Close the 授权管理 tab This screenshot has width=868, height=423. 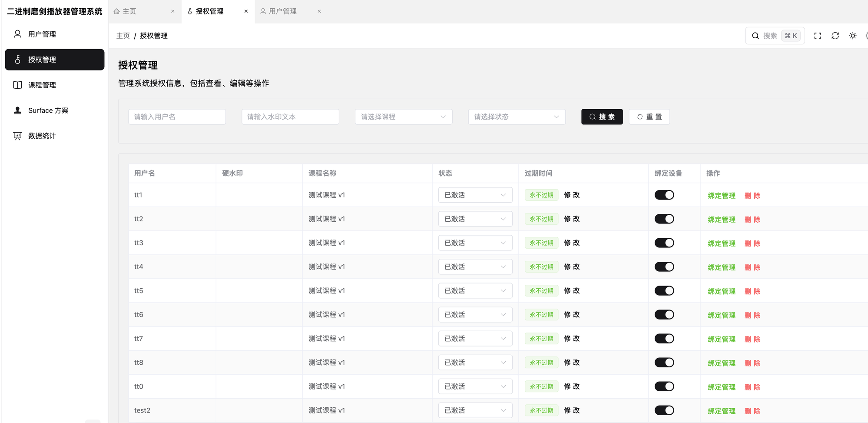point(246,11)
